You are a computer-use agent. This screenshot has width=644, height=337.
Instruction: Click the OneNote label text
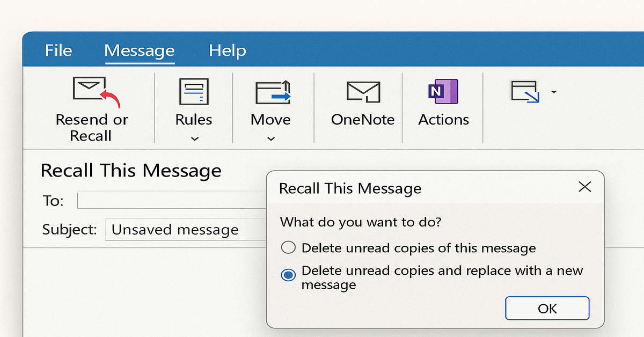363,119
